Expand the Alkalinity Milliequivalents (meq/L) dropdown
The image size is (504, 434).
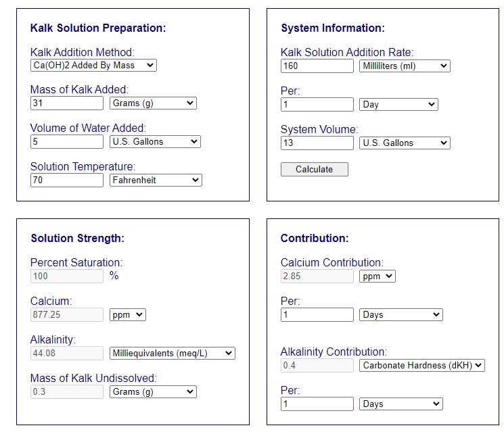(172, 354)
